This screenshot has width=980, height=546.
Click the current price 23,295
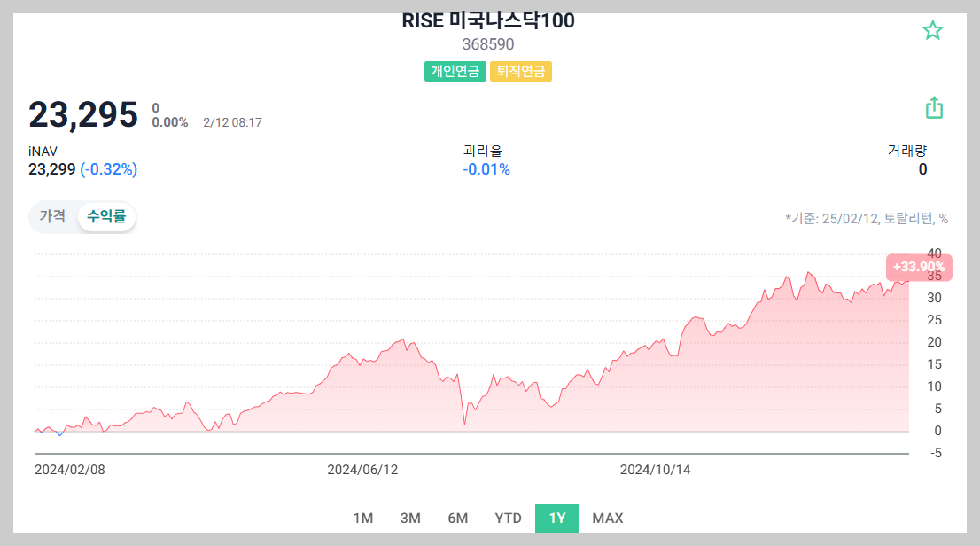click(x=83, y=115)
